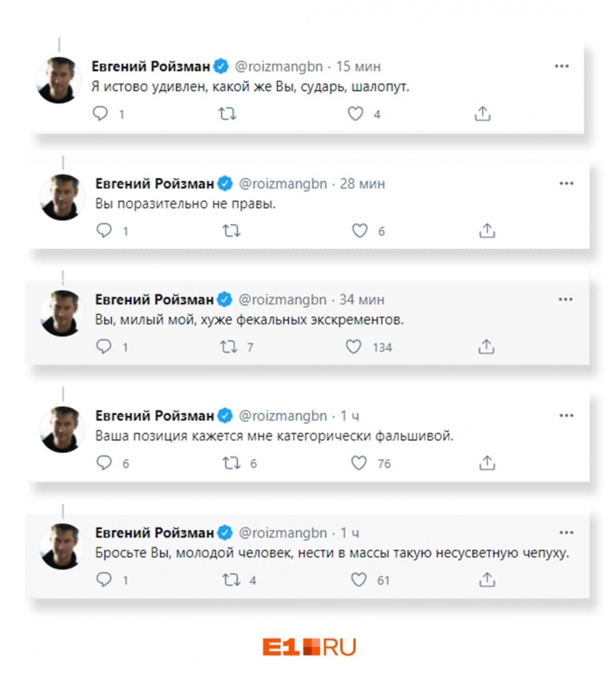Open more options on the 34 мин tweet
The height and width of the screenshot is (688, 616).
[565, 299]
